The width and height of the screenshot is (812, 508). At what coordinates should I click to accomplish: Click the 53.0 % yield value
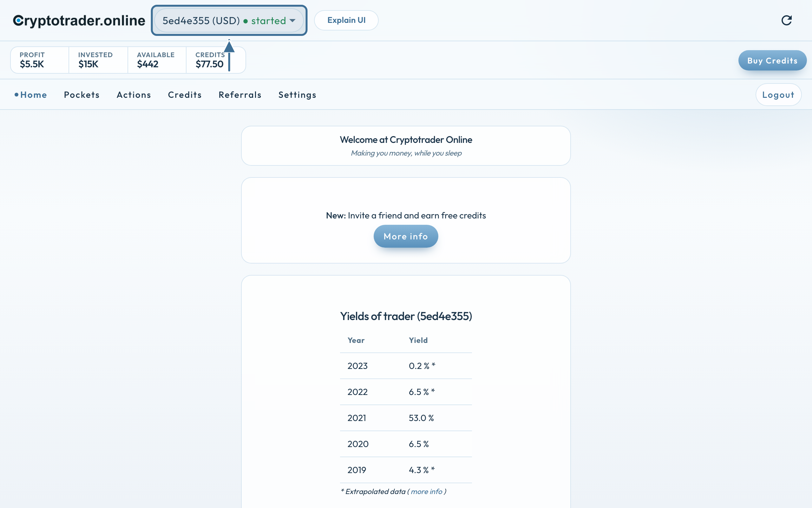tap(421, 418)
